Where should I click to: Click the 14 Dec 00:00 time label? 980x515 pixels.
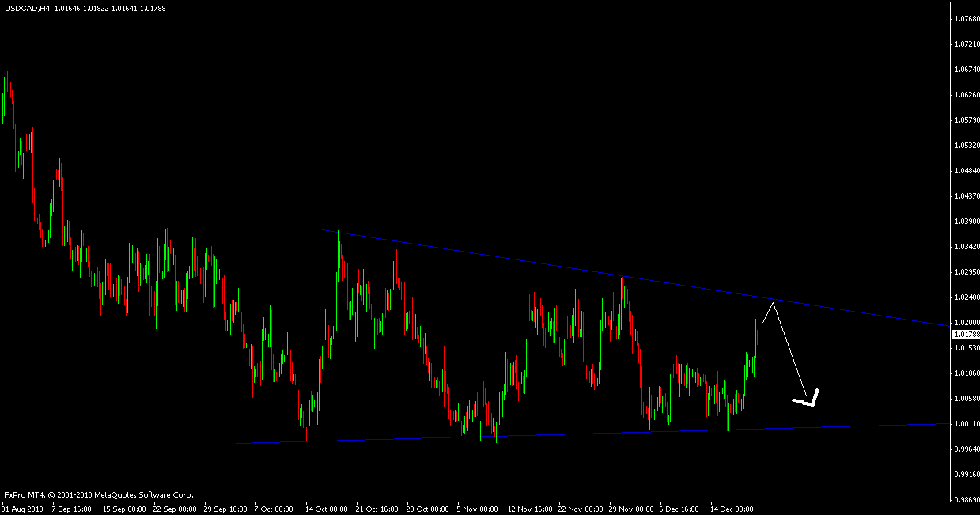click(730, 509)
